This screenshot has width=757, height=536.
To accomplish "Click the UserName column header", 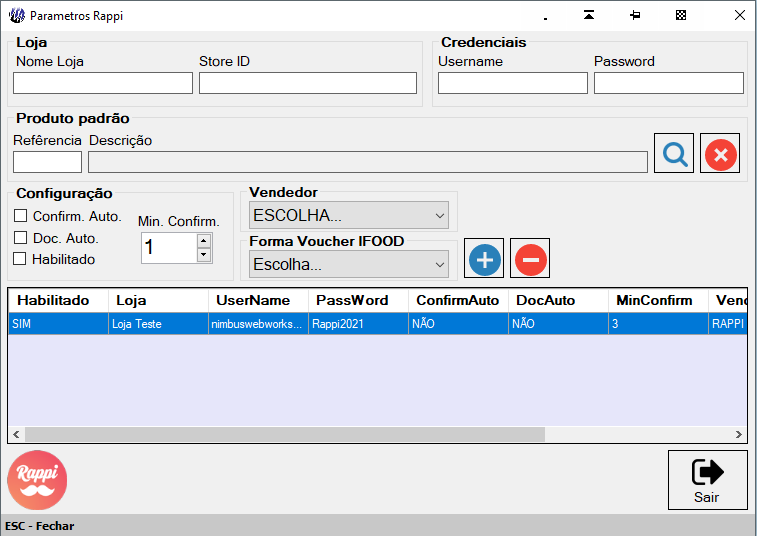I will 258,300.
